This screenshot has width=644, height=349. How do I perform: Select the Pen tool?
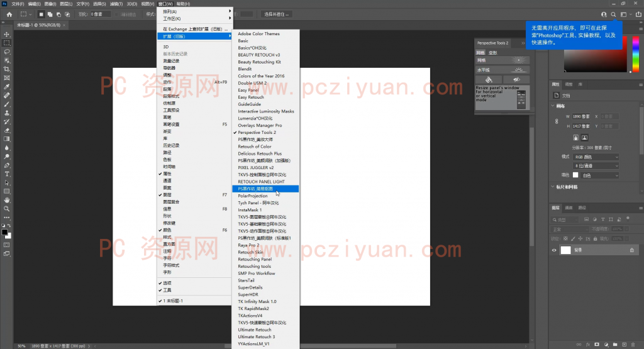tap(7, 165)
